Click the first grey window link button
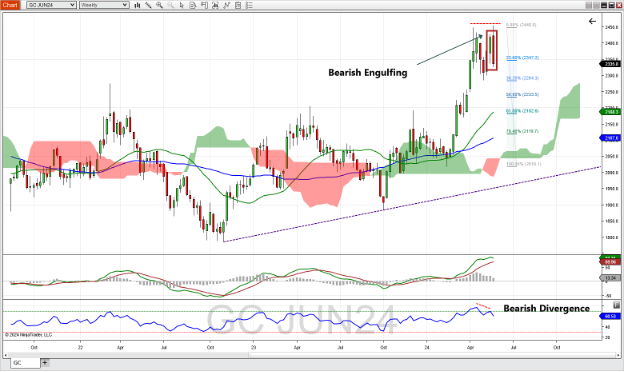This screenshot has width=624, height=372. pyautogui.click(x=589, y=5)
